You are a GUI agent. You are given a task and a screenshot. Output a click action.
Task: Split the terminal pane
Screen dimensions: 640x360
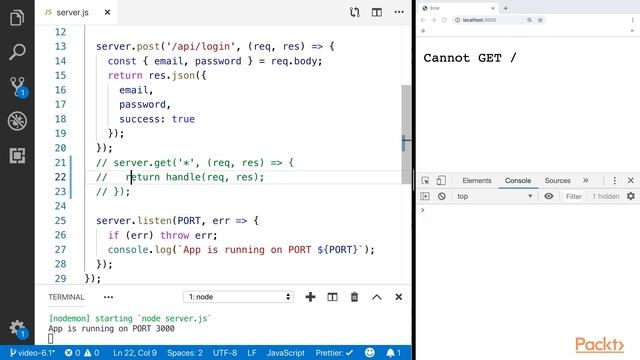click(332, 297)
